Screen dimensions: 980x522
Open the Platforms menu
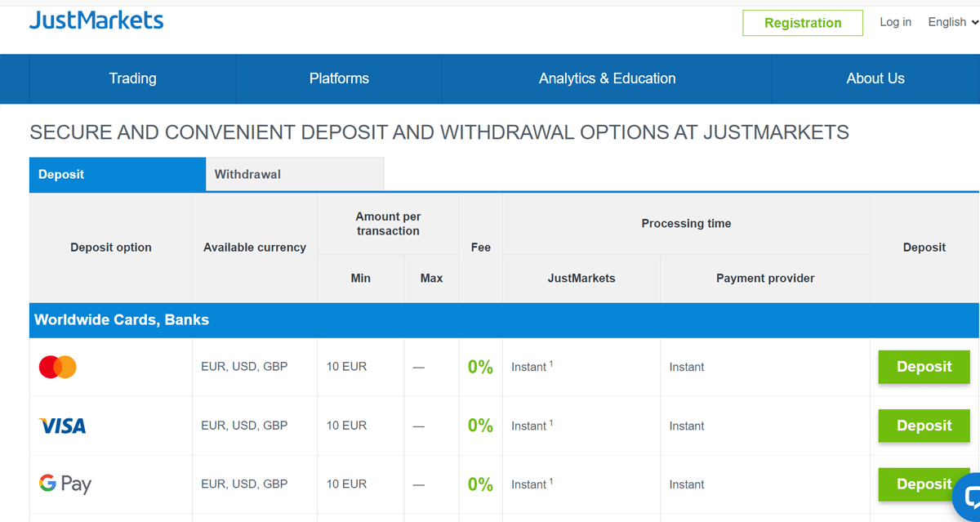pyautogui.click(x=339, y=78)
